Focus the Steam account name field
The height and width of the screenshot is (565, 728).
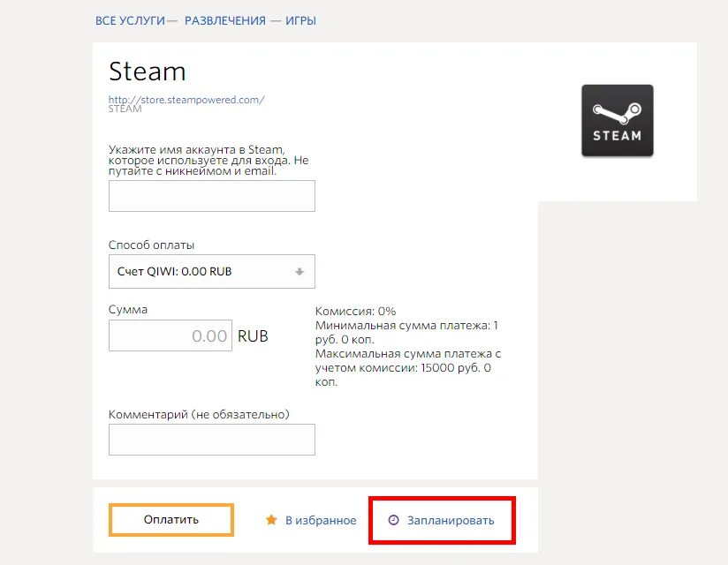point(212,196)
